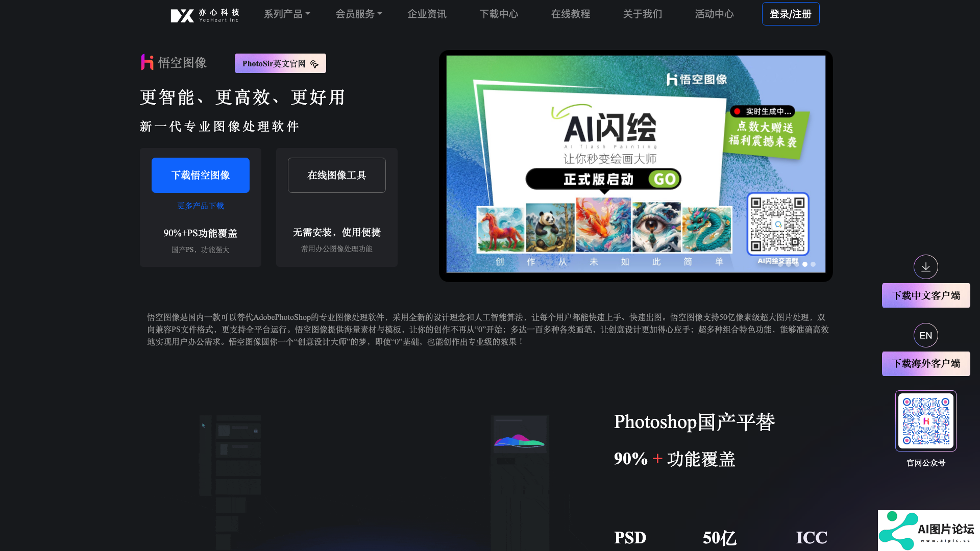Click the PSD label at the bottom
Image resolution: width=980 pixels, height=551 pixels.
tap(630, 538)
